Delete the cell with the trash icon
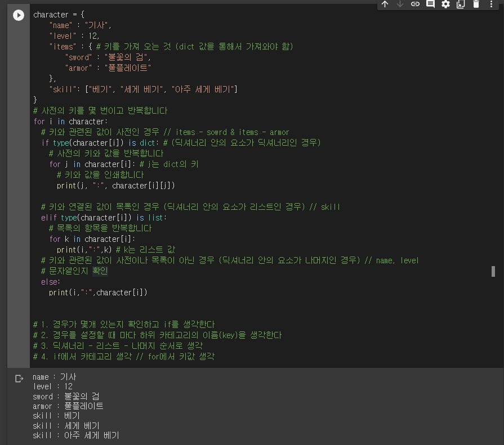Viewport: 504px width, 445px height. 476,4
